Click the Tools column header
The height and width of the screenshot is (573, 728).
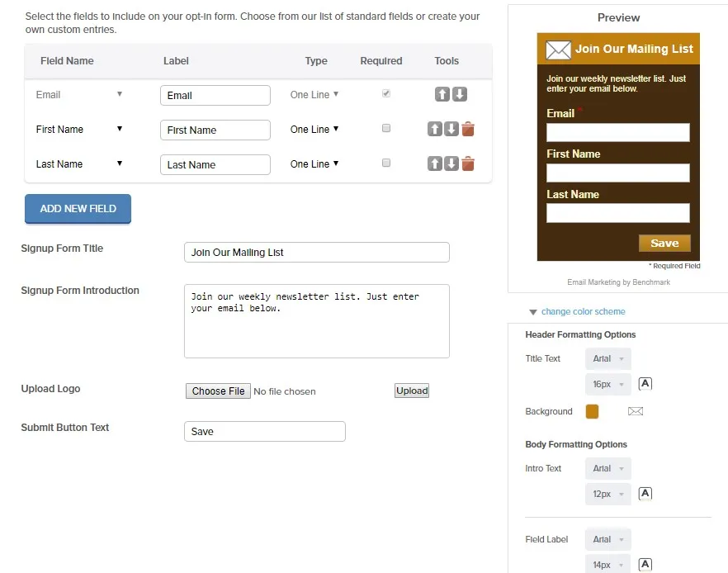[x=447, y=61]
